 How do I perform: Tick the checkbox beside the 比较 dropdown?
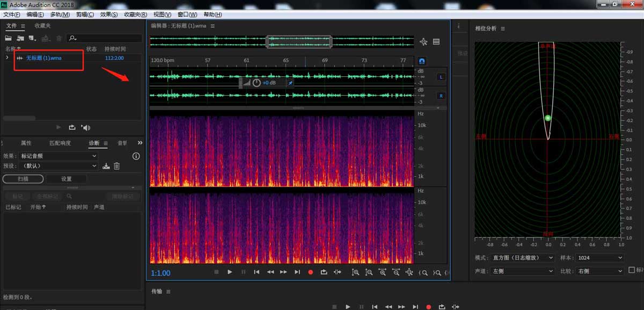point(632,271)
